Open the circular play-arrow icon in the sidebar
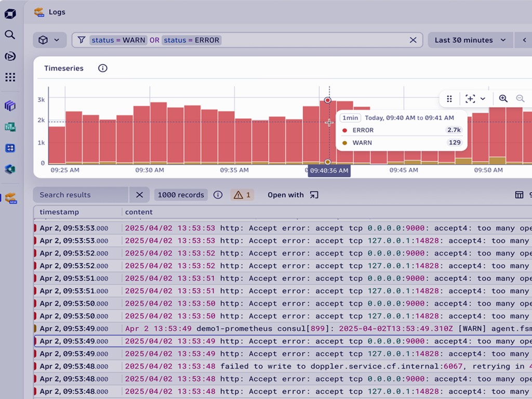The image size is (532, 399). [10, 56]
